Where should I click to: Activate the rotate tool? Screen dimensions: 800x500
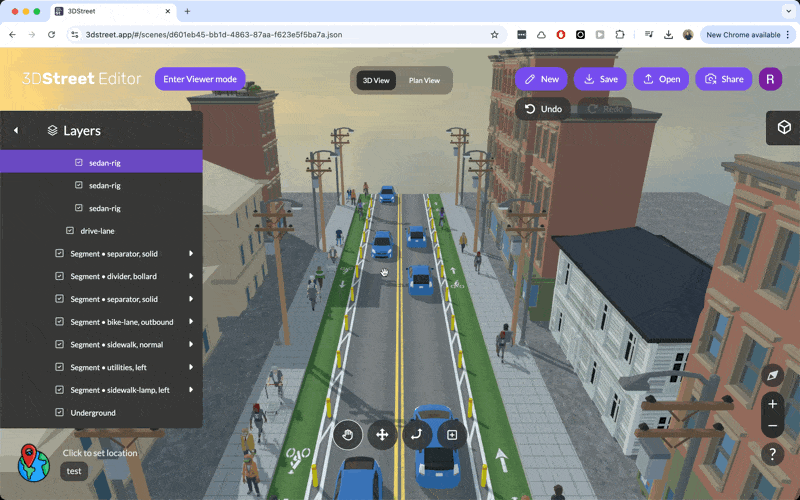415,435
